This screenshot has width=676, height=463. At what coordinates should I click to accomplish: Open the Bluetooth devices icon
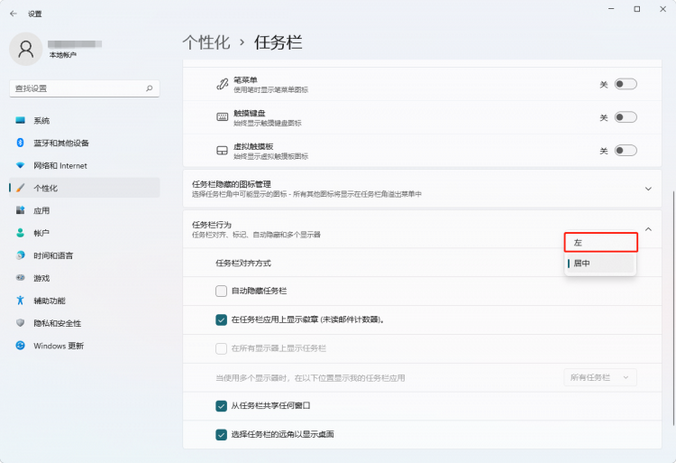click(20, 143)
